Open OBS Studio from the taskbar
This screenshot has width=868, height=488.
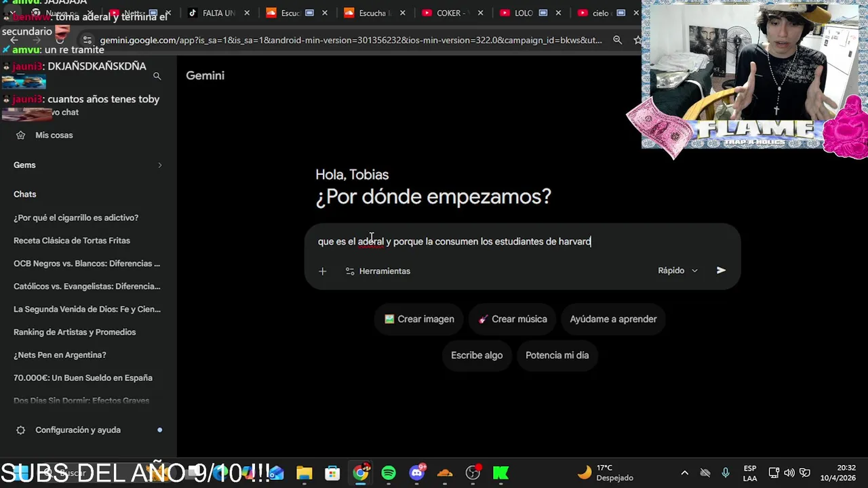[x=473, y=472]
